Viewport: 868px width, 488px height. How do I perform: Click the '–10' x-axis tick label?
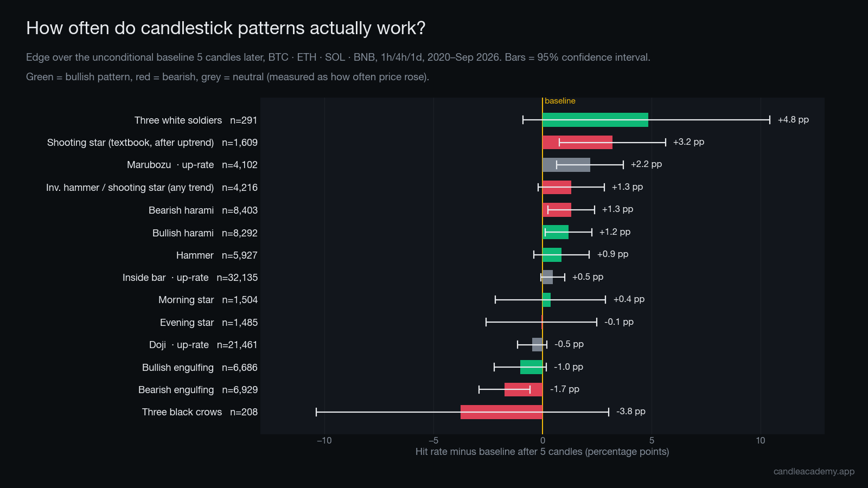tap(324, 440)
